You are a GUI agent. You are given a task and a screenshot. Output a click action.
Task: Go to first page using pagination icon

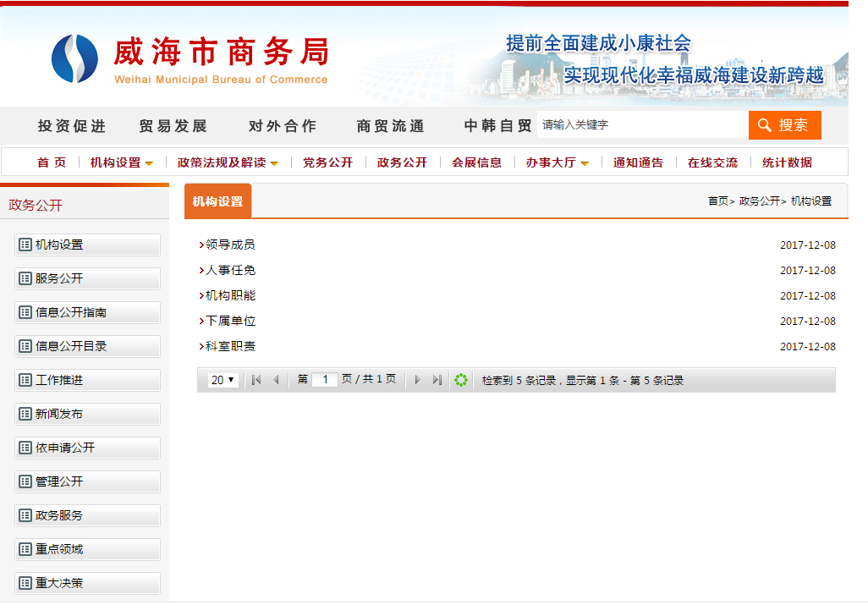point(256,381)
